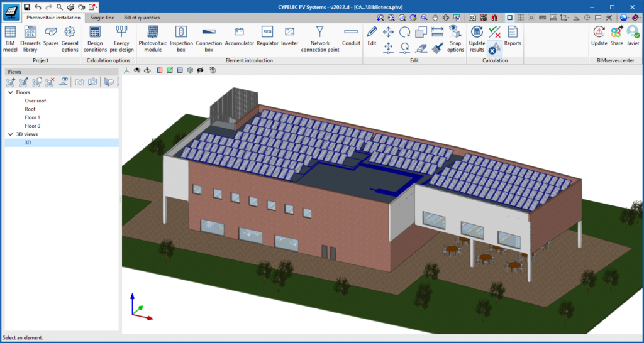644x343 pixels.
Task: Toggle element visibility eye in view toolbar
Action: click(200, 70)
